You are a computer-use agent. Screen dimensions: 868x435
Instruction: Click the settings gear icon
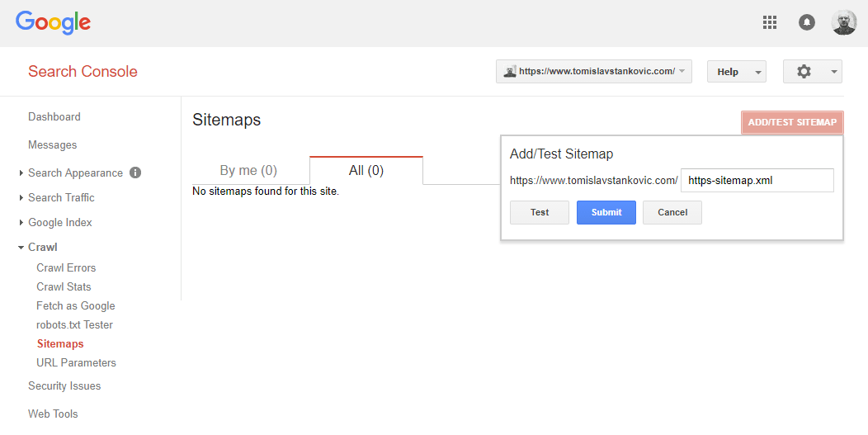tap(804, 72)
